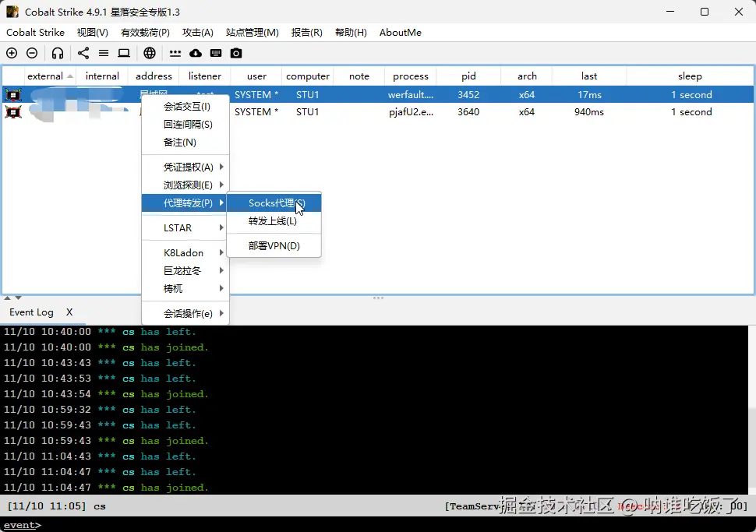The width and height of the screenshot is (756, 532).
Task: Select the pid 3452 cell
Action: 468,94
